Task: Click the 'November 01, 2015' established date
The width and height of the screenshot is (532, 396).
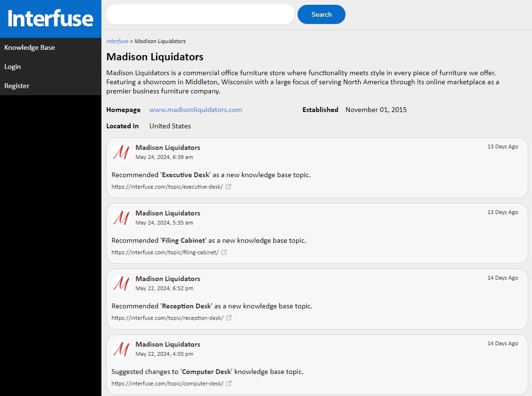Action: click(376, 110)
